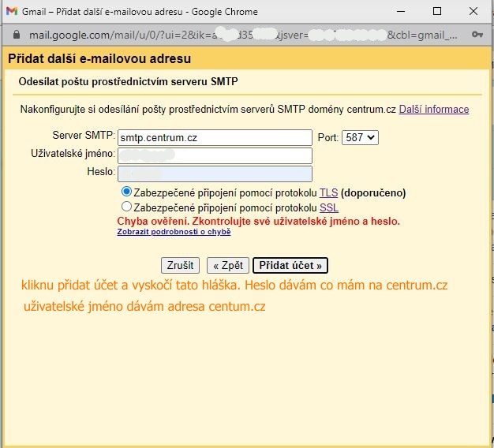Open the Další informace link
The height and width of the screenshot is (448, 494).
pyautogui.click(x=433, y=110)
